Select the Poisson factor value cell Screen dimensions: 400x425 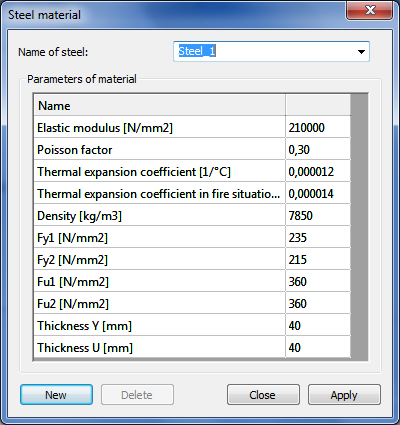point(318,150)
